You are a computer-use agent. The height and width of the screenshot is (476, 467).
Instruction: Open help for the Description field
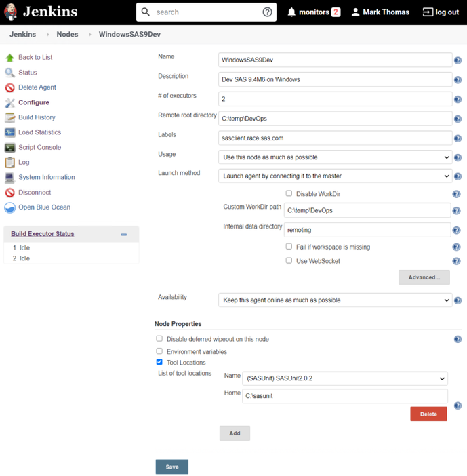pos(458,79)
